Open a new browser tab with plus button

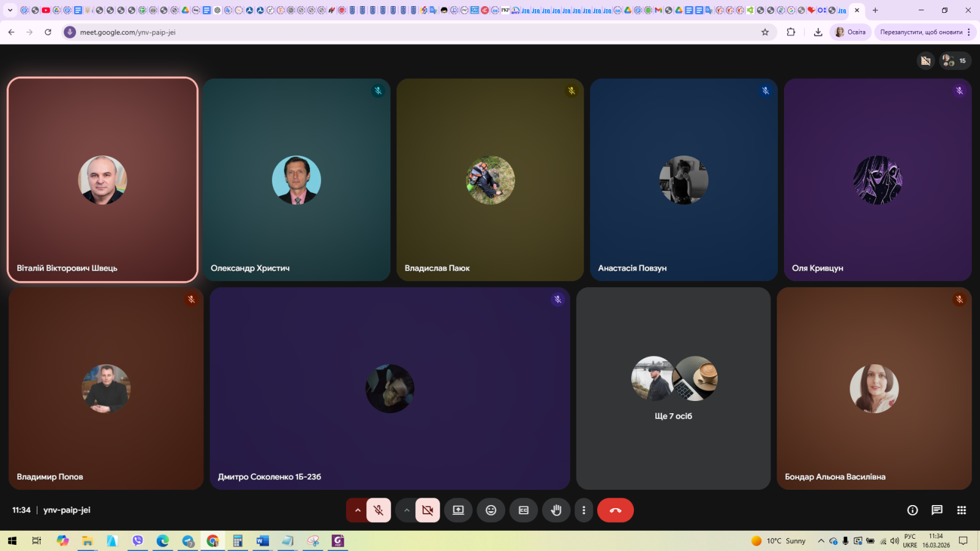pyautogui.click(x=875, y=10)
